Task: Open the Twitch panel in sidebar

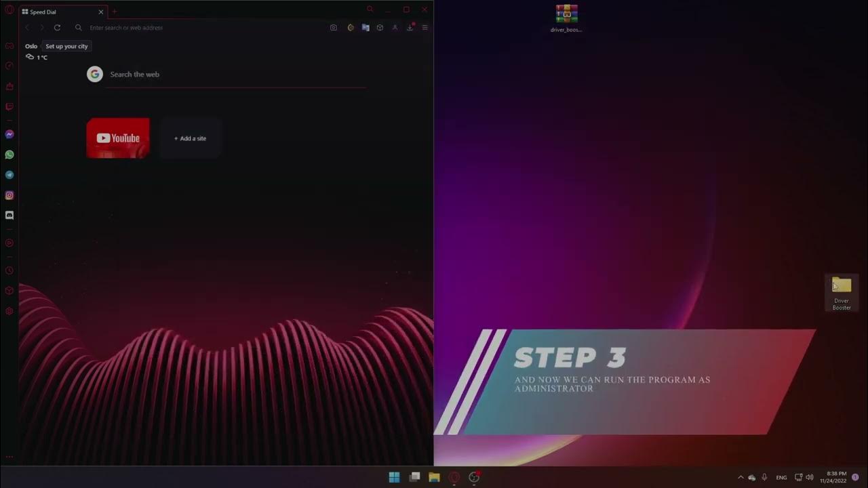Action: (x=9, y=106)
